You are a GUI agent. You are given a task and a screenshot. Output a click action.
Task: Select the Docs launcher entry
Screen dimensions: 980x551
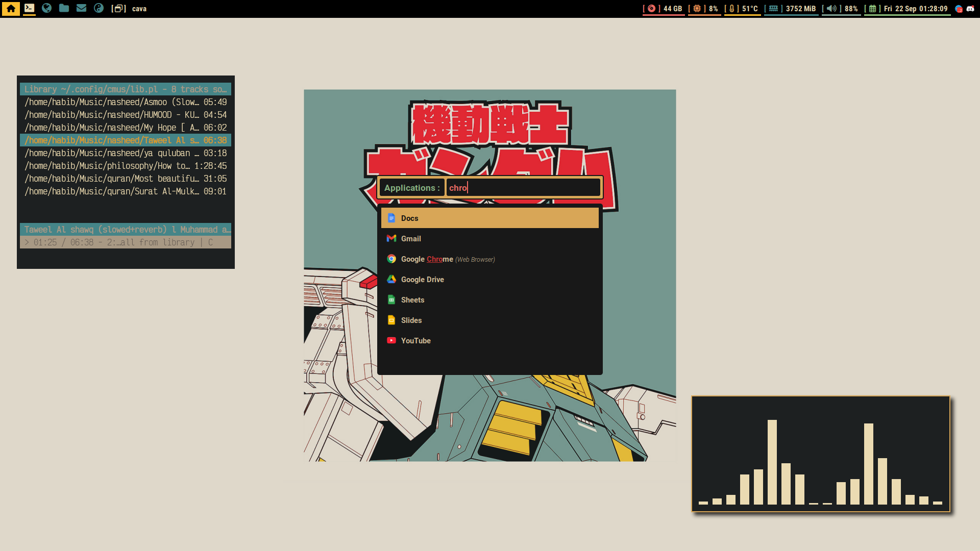[490, 218]
